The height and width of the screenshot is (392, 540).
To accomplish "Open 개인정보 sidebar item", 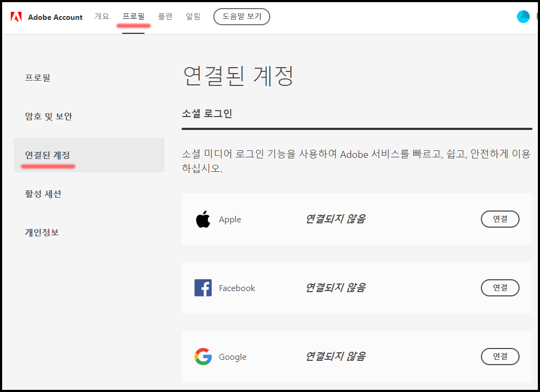I will click(x=42, y=233).
